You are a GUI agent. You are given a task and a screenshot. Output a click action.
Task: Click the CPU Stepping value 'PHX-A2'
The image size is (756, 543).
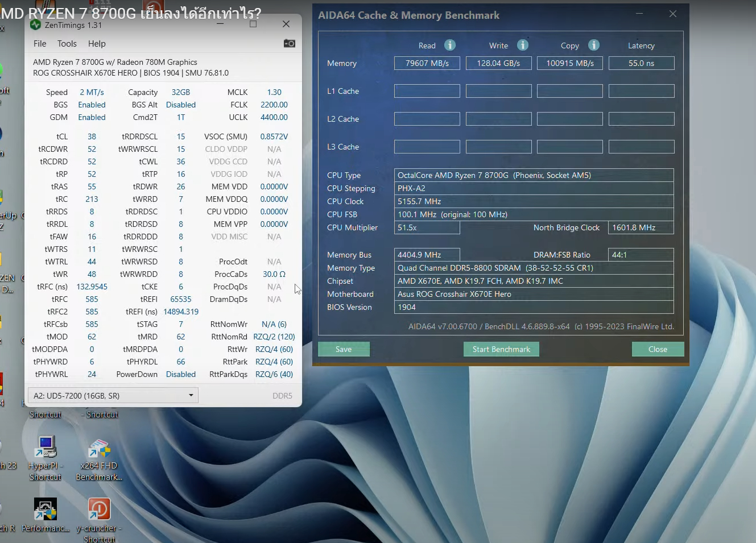click(534, 188)
